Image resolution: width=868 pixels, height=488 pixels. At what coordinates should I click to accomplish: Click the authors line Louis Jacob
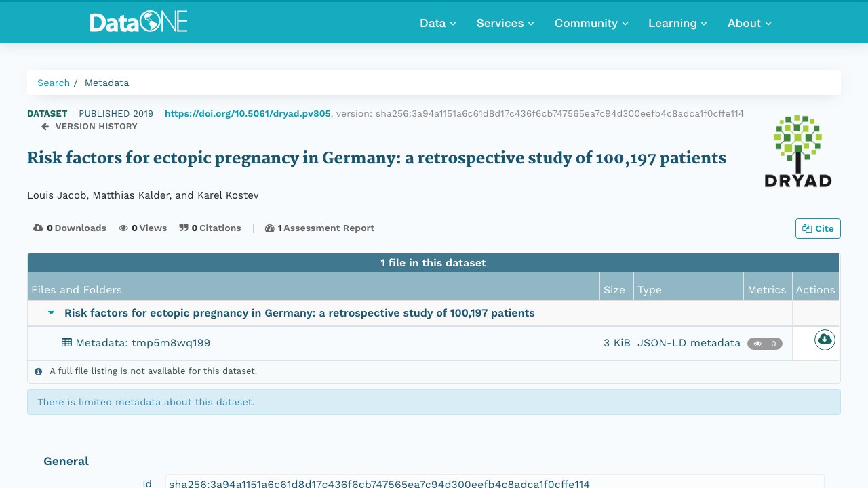click(143, 195)
